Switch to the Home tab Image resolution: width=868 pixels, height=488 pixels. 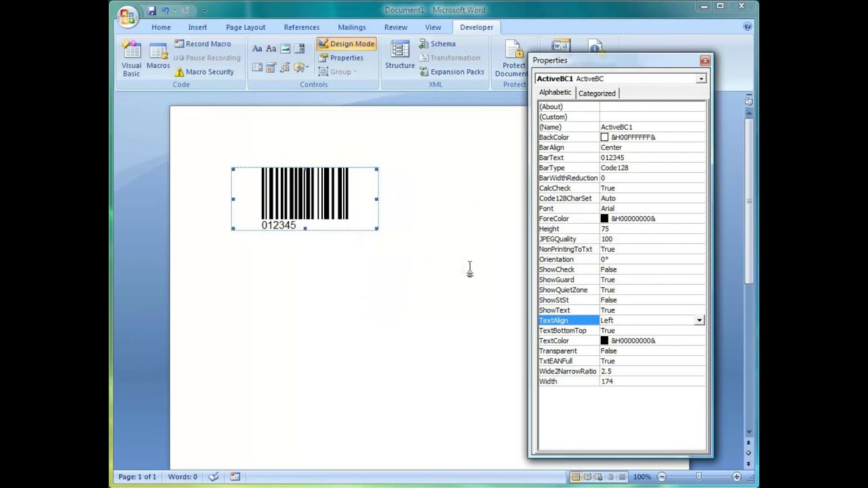(161, 27)
